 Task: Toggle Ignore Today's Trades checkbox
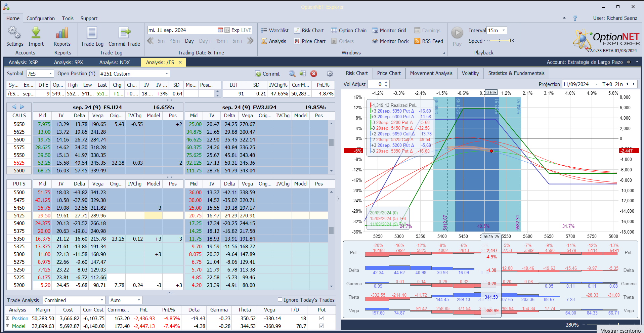pyautogui.click(x=280, y=300)
